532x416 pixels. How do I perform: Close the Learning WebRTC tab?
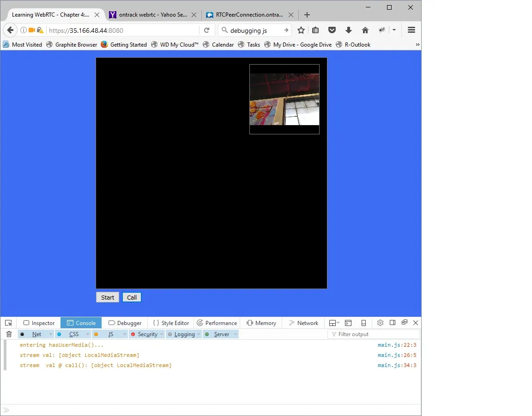(97, 15)
